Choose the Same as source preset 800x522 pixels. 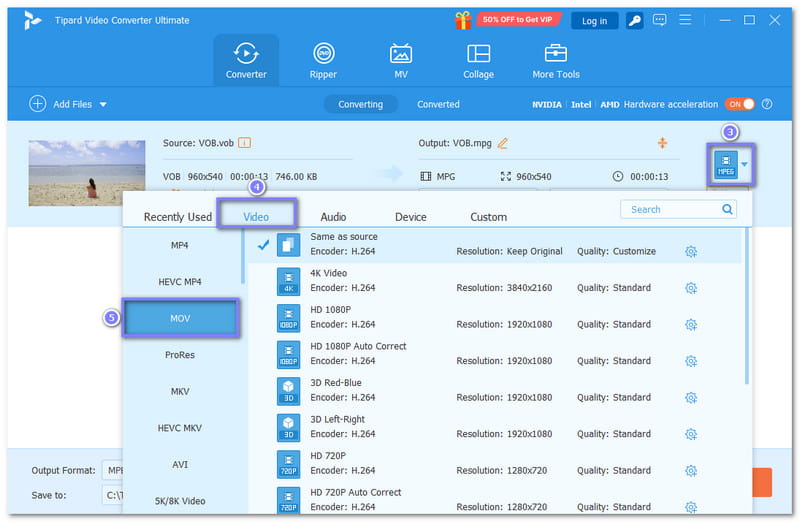pos(495,245)
